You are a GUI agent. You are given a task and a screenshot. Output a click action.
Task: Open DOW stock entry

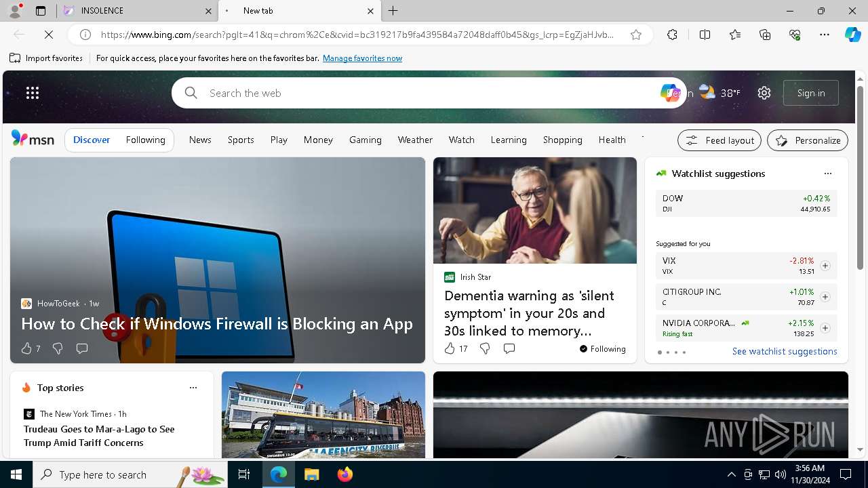(747, 203)
